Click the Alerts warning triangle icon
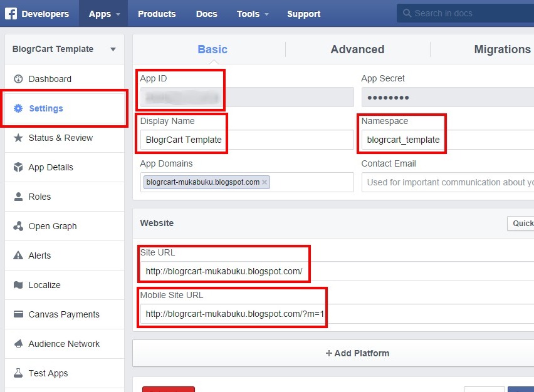The image size is (534, 392). [18, 255]
